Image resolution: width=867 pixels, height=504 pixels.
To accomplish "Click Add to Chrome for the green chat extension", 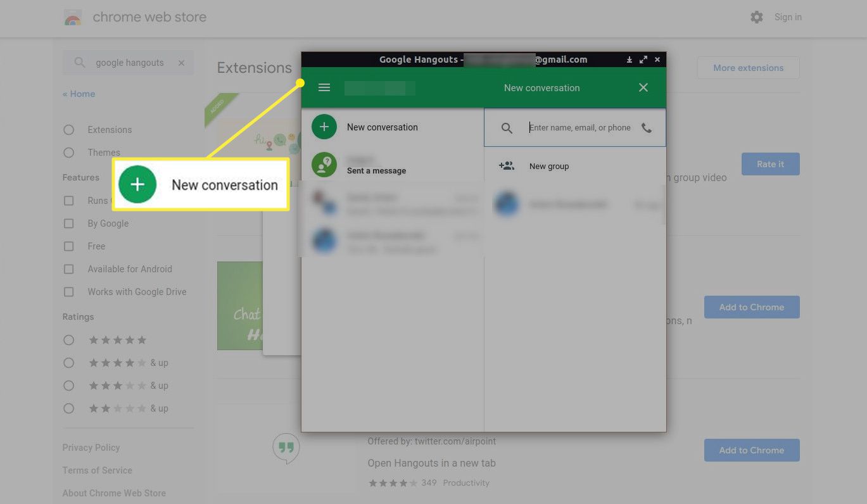I will point(752,307).
